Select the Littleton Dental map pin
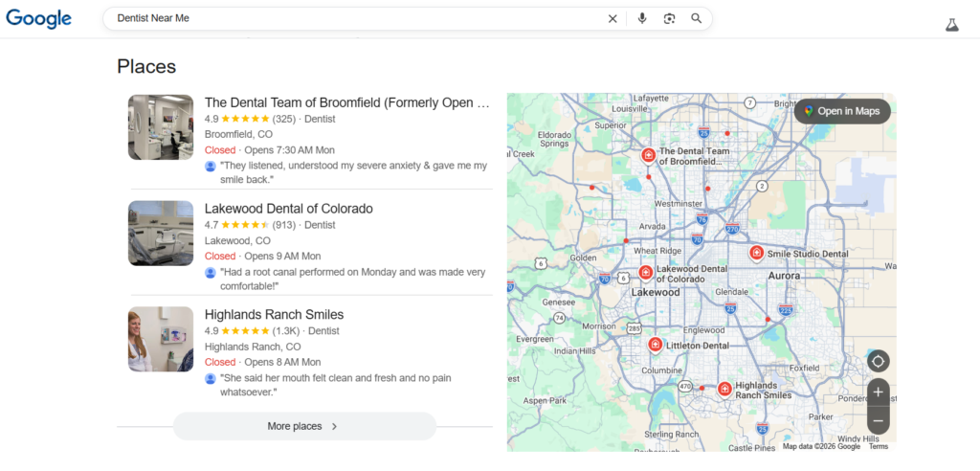The height and width of the screenshot is (471, 980). tap(655, 345)
